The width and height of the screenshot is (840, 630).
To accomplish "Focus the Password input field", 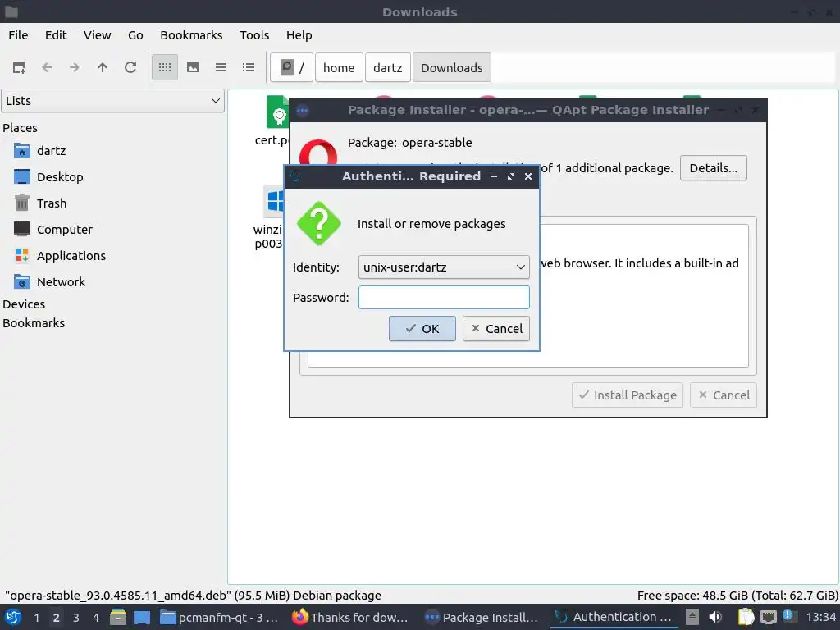I will click(444, 297).
